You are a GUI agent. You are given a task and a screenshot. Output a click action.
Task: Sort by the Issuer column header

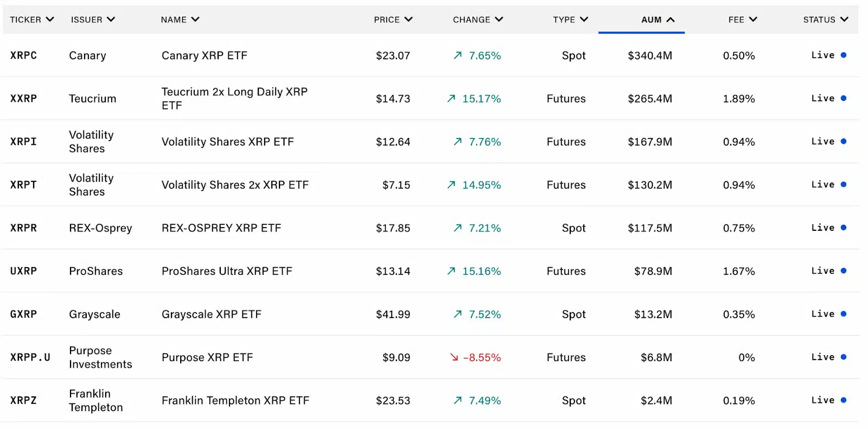(x=93, y=20)
